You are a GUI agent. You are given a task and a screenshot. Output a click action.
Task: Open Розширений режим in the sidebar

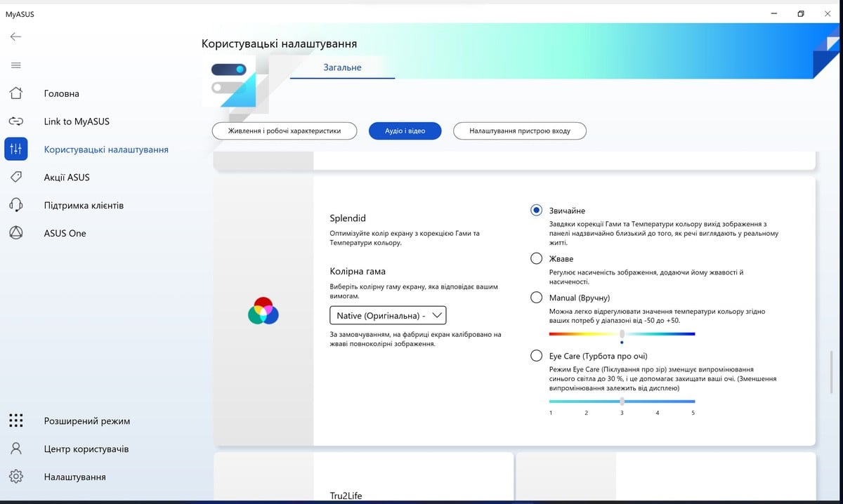87,420
